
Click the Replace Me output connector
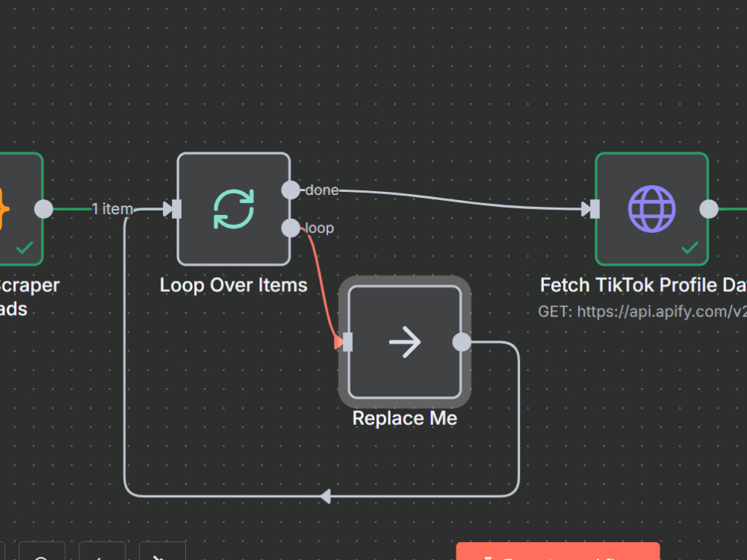[462, 342]
